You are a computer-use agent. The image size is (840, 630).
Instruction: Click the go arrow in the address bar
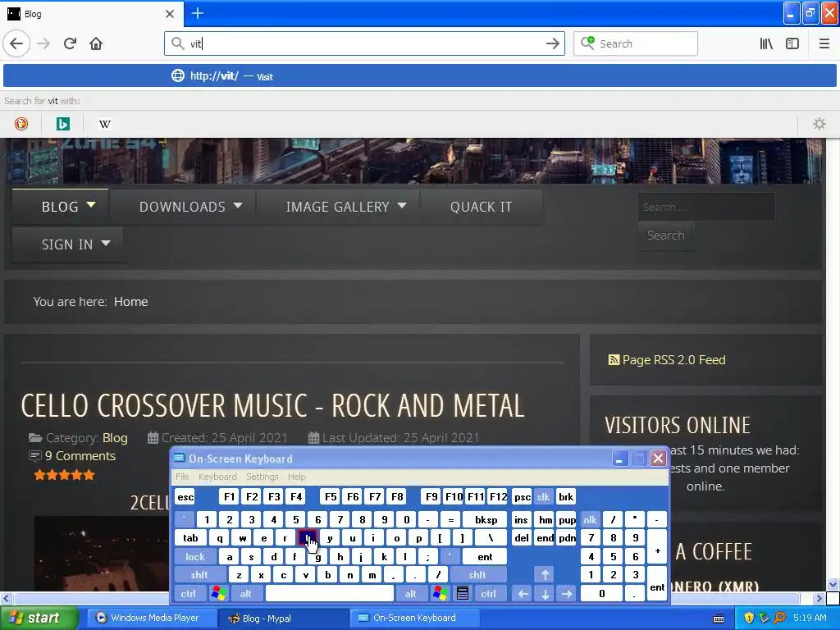click(552, 43)
